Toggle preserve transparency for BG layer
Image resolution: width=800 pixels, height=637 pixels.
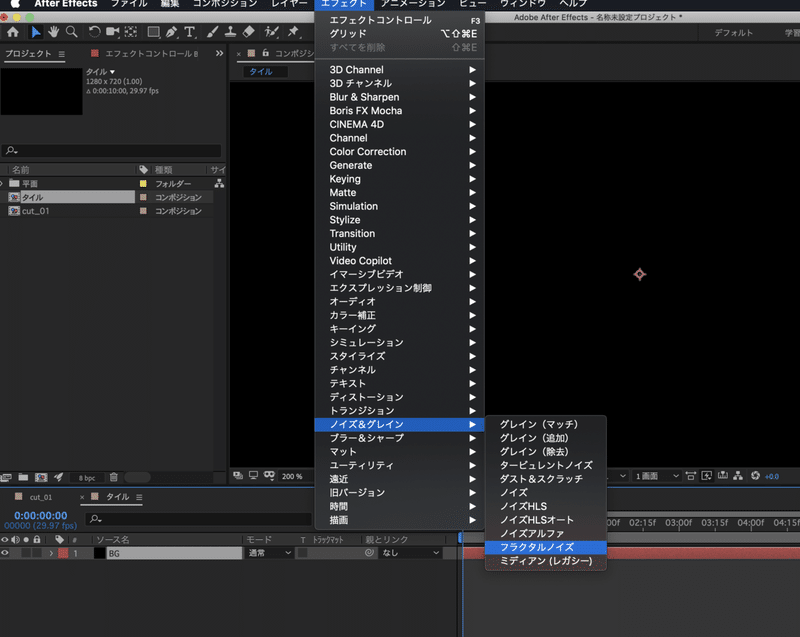coord(303,553)
